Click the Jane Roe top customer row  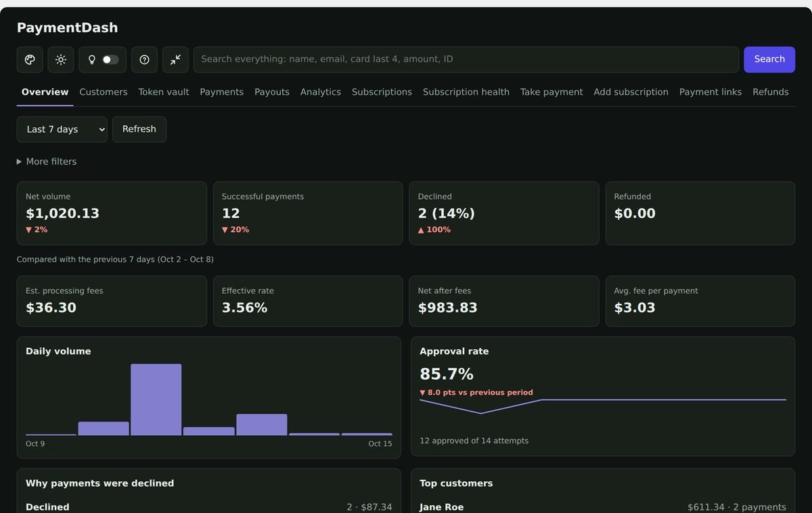[x=603, y=507]
